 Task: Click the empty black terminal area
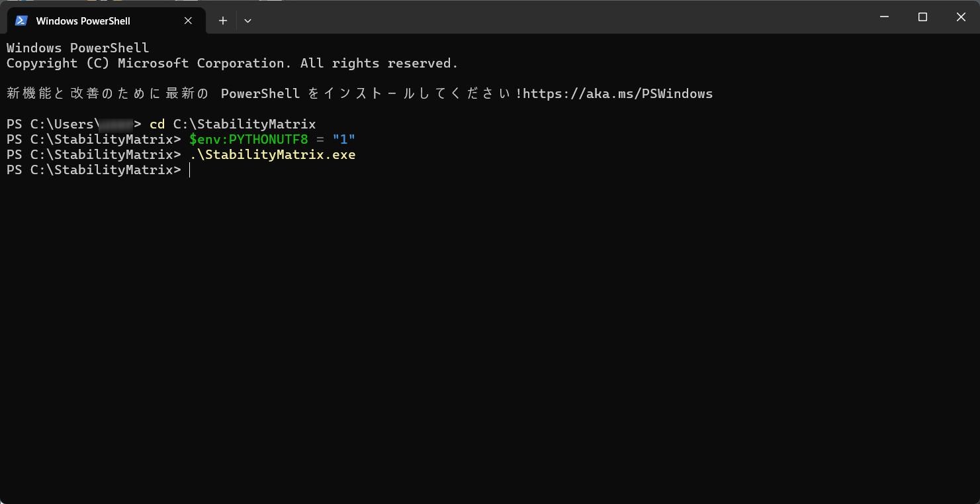(490, 331)
